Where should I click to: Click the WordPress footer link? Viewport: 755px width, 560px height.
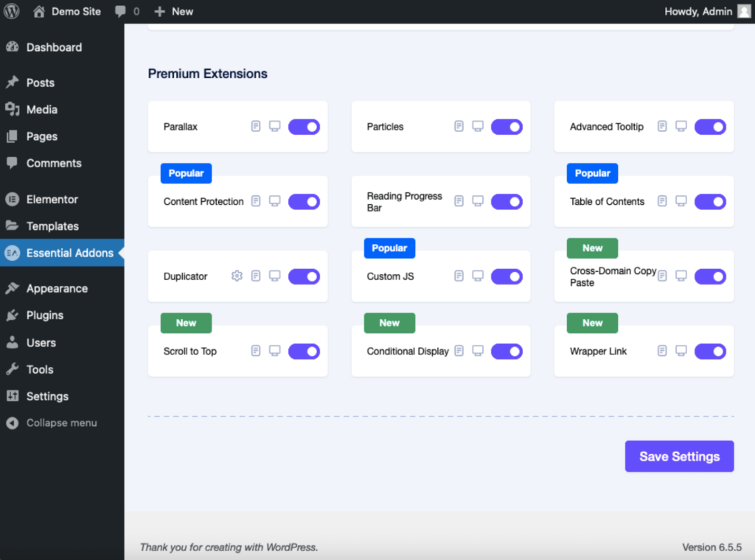tap(290, 547)
